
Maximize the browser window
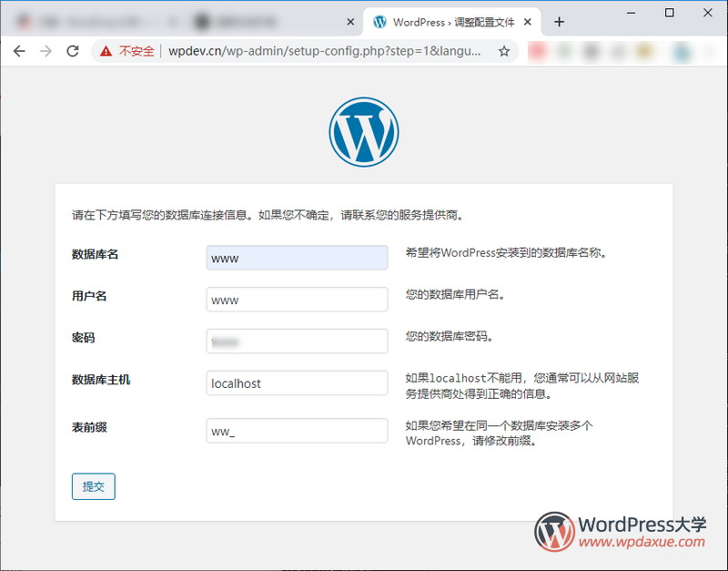[670, 13]
